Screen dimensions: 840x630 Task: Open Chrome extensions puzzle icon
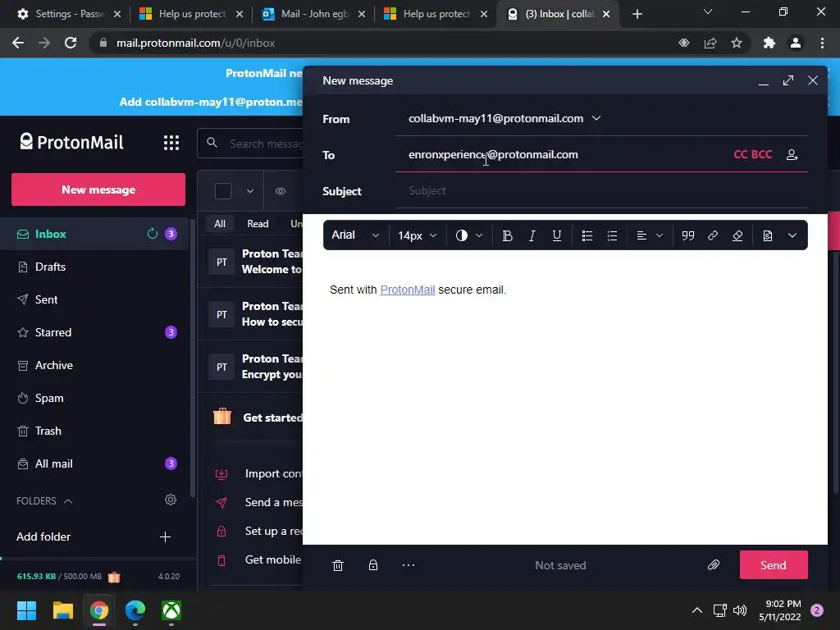coord(769,43)
